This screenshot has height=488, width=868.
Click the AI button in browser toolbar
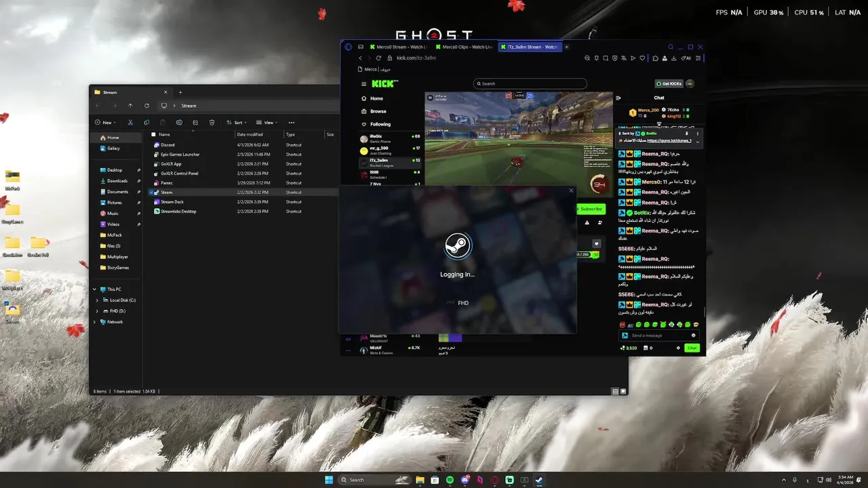pos(686,58)
